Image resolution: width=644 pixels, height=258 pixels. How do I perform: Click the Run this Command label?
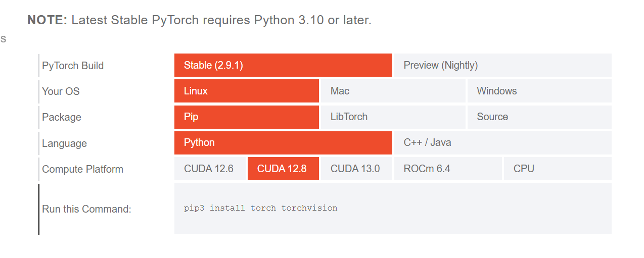pos(86,209)
